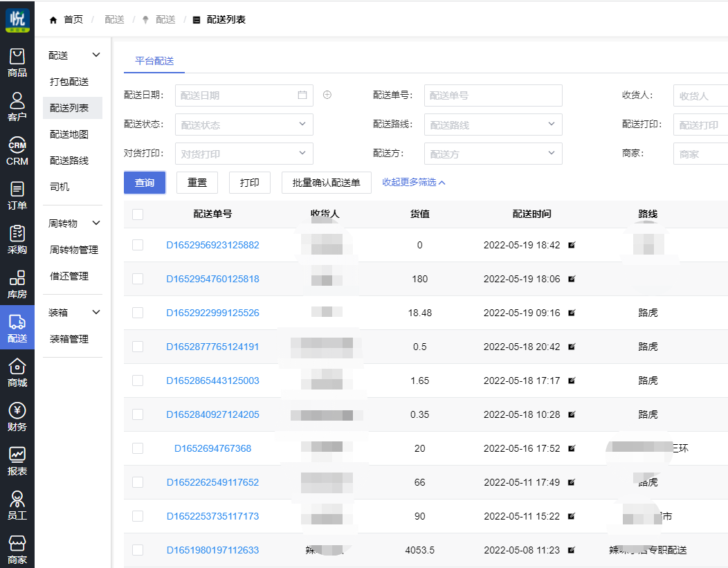
Task: Check the row for D1652865443125003
Action: (x=138, y=381)
